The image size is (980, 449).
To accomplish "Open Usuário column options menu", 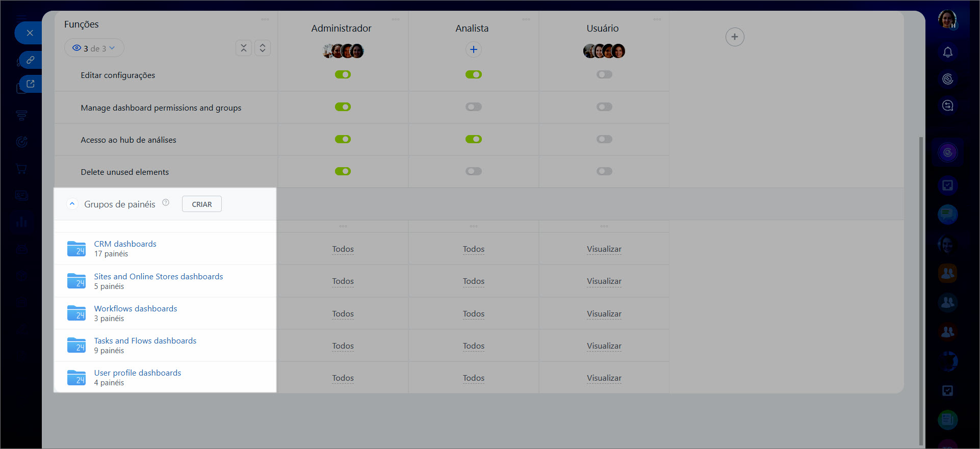I will click(x=657, y=19).
